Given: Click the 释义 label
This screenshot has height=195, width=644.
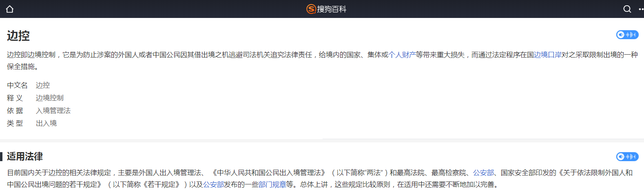Looking at the screenshot, I should coord(15,98).
